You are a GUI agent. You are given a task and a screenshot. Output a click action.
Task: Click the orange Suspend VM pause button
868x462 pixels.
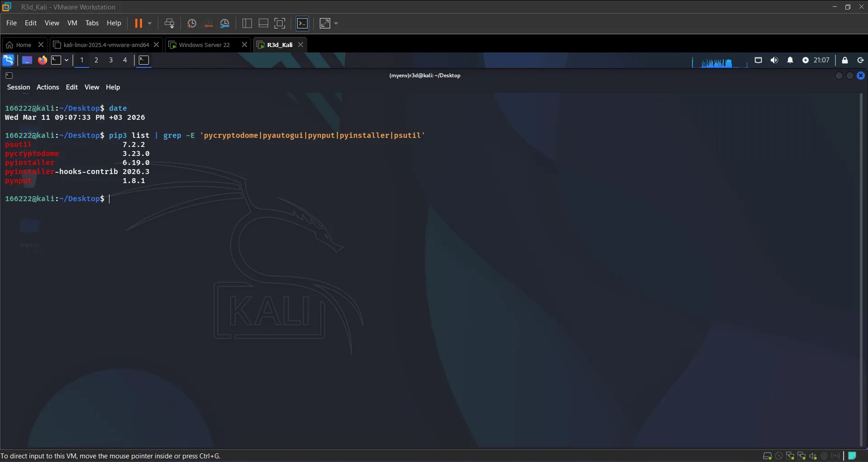click(x=138, y=23)
